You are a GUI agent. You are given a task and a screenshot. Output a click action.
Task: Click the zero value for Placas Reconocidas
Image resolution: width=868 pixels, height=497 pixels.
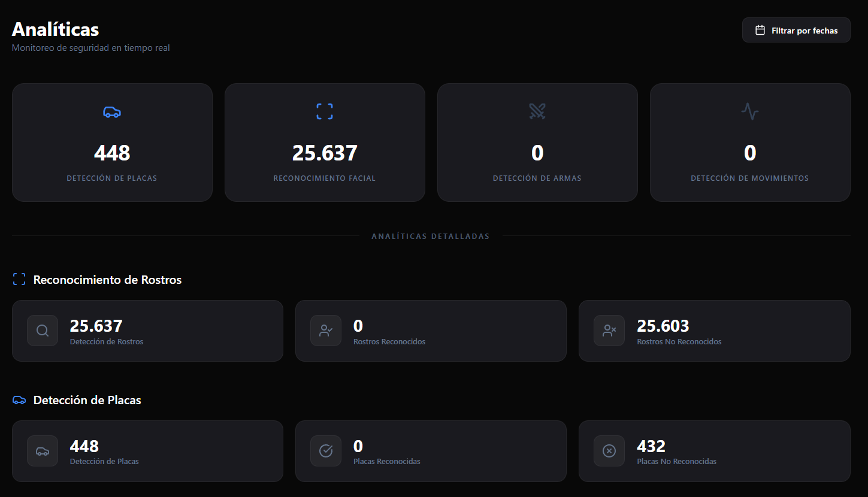[358, 446]
